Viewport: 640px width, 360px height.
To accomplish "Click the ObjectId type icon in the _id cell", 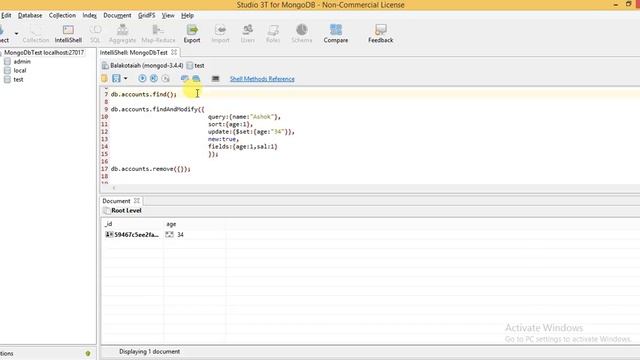I will coord(109,234).
